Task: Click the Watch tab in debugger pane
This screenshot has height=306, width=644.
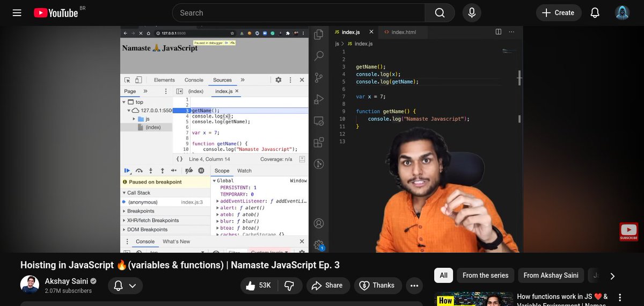Action: pos(244,171)
